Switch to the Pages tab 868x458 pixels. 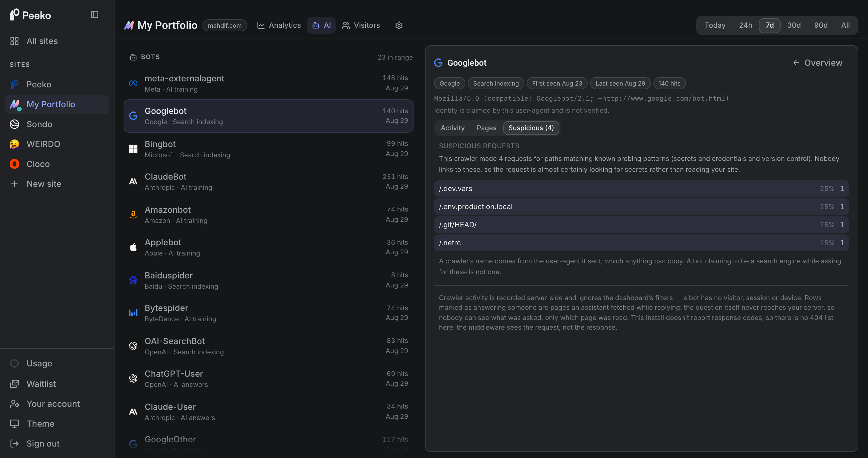[x=486, y=128]
